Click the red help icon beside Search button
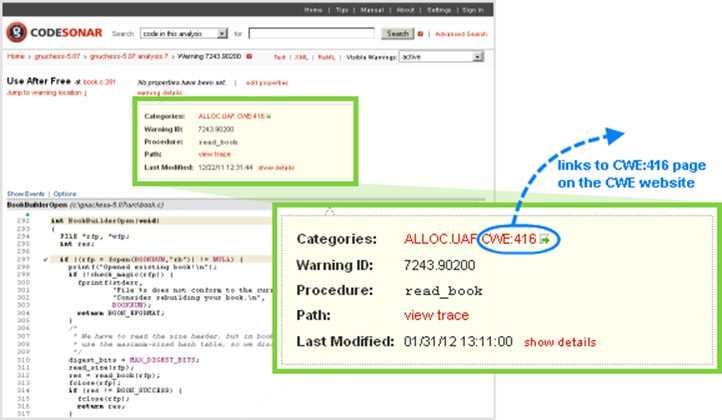 click(420, 34)
